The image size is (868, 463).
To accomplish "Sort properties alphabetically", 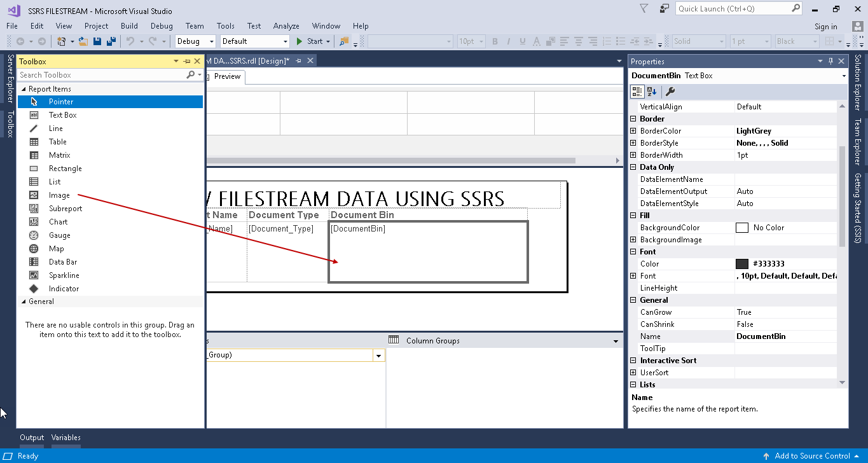I will point(652,92).
